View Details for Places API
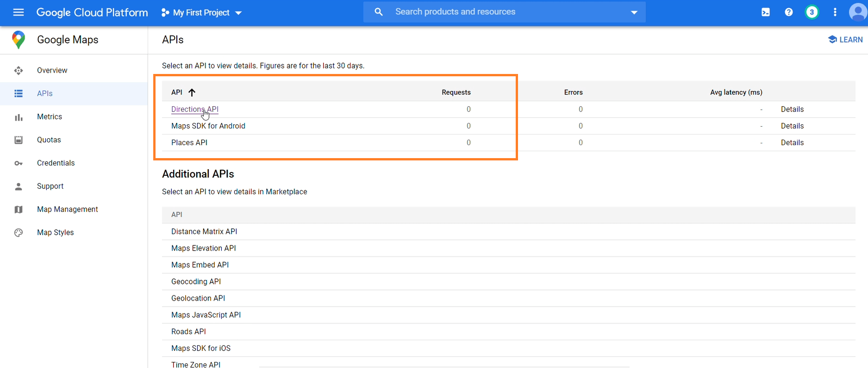868x368 pixels. click(792, 142)
